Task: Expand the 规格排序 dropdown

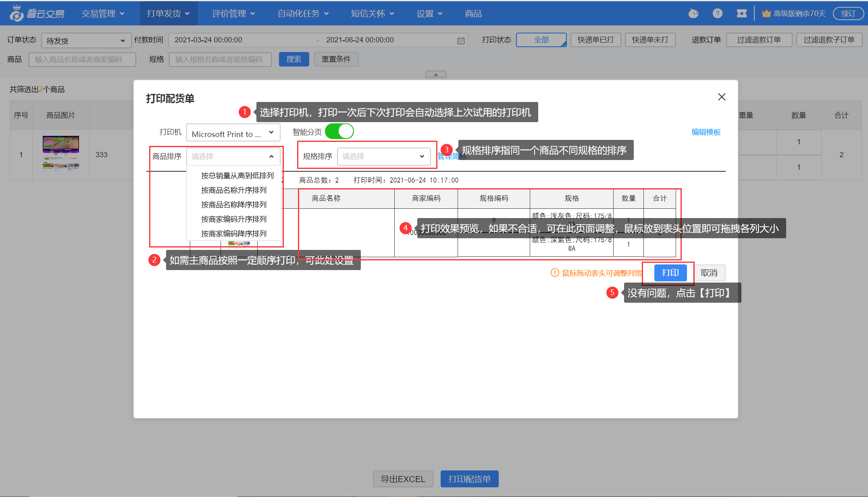Action: point(383,156)
